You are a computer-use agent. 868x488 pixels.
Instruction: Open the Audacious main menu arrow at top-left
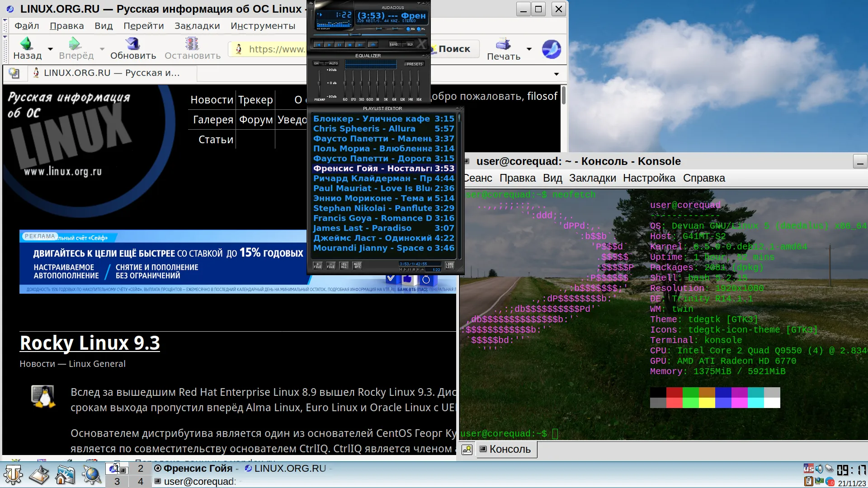coord(311,4)
